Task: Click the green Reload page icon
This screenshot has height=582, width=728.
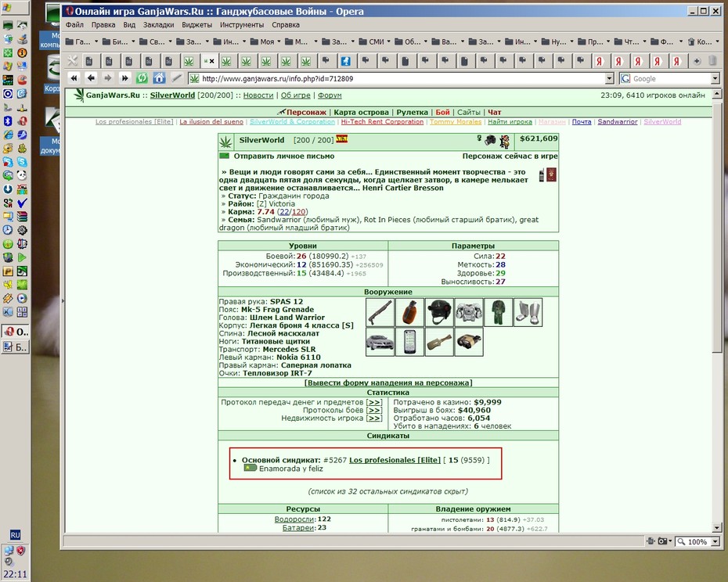Action: coord(142,78)
